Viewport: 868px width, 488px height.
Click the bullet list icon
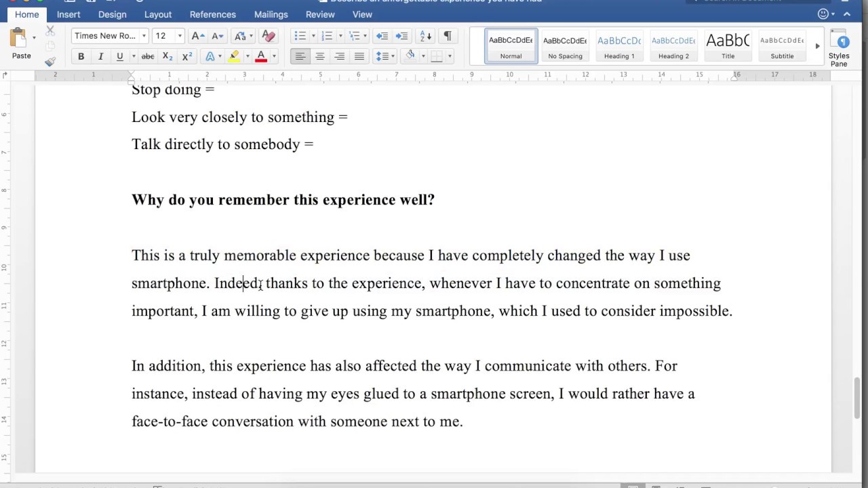(300, 36)
